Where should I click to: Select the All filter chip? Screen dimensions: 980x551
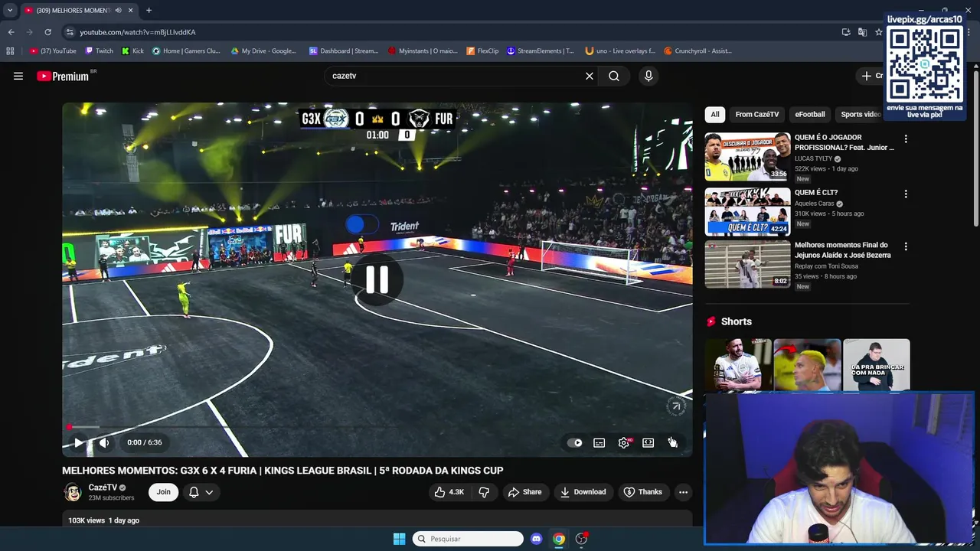pyautogui.click(x=715, y=114)
